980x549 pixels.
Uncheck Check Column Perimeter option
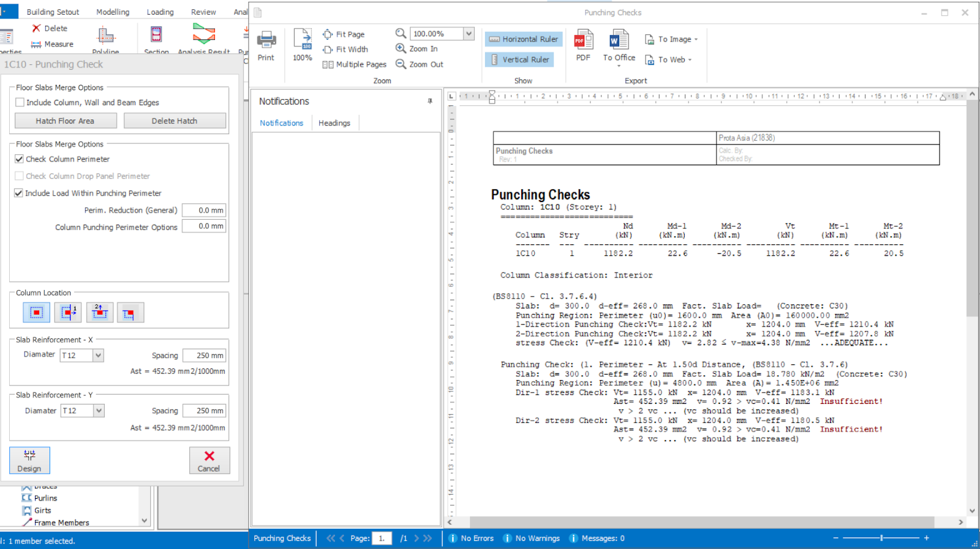(20, 159)
